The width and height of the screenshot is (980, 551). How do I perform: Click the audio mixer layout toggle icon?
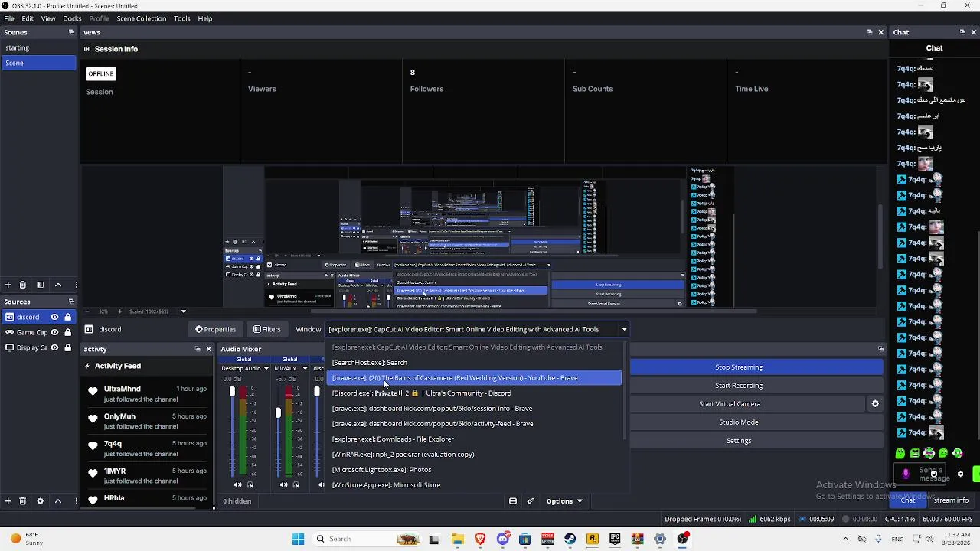[x=513, y=501]
